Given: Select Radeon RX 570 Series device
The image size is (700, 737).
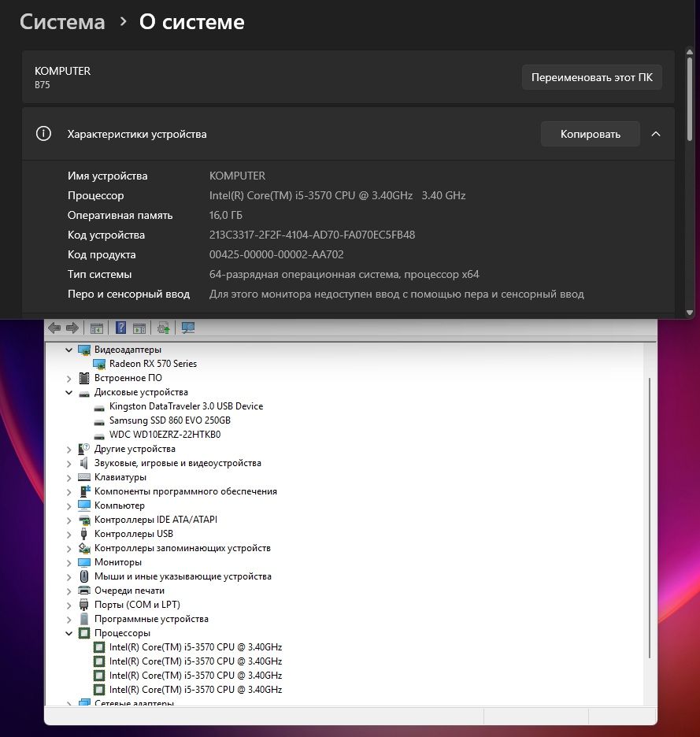Looking at the screenshot, I should 153,364.
